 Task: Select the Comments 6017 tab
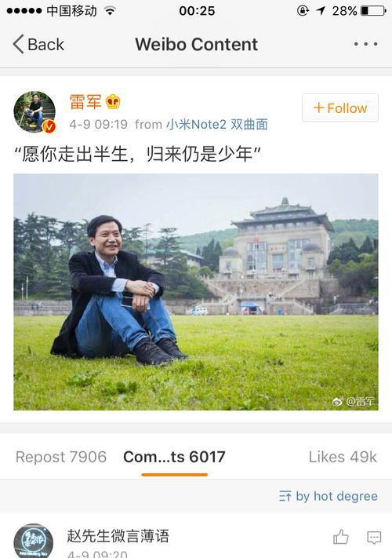coord(174,457)
